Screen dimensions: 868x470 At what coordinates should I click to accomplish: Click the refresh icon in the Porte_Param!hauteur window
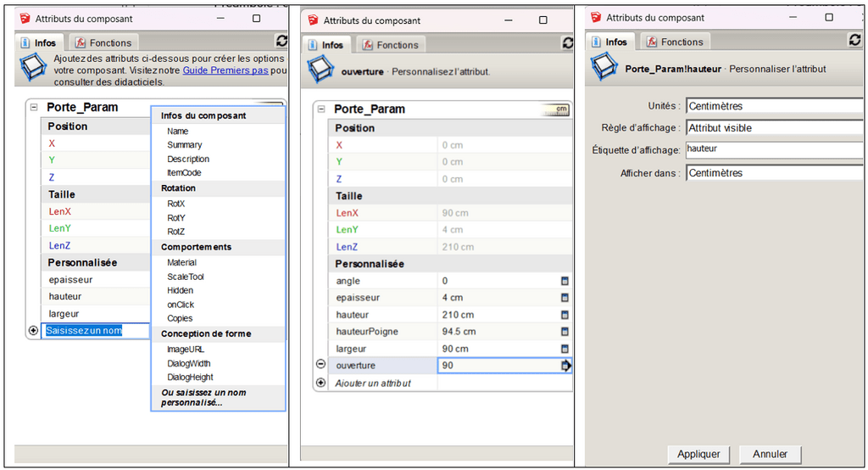click(855, 40)
